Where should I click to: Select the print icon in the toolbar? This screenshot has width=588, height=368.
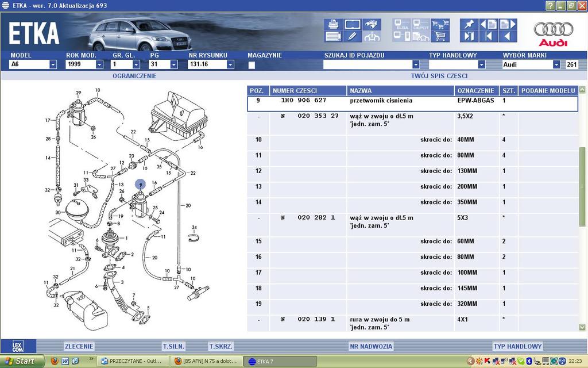333,24
